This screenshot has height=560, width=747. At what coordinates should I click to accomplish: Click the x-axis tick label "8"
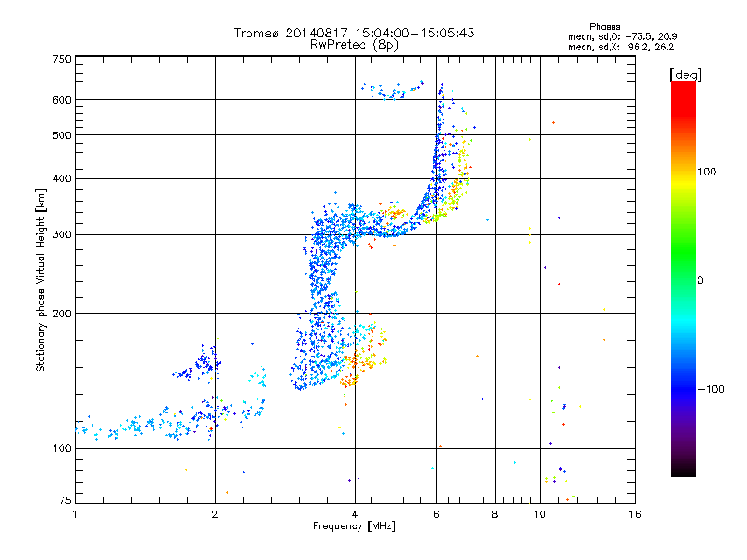pos(495,514)
